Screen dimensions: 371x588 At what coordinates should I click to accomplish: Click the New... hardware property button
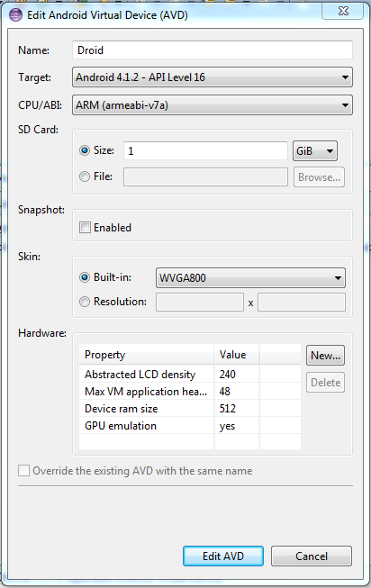click(x=325, y=355)
